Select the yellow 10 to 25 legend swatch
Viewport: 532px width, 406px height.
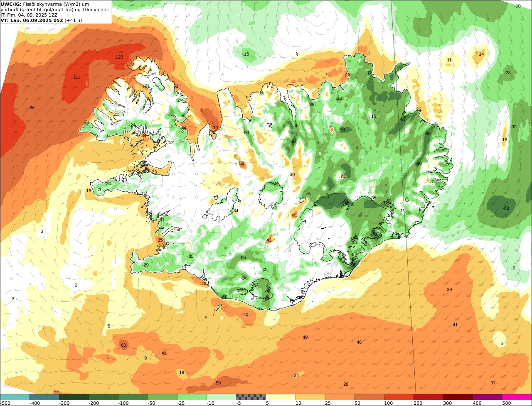[x=310, y=397]
